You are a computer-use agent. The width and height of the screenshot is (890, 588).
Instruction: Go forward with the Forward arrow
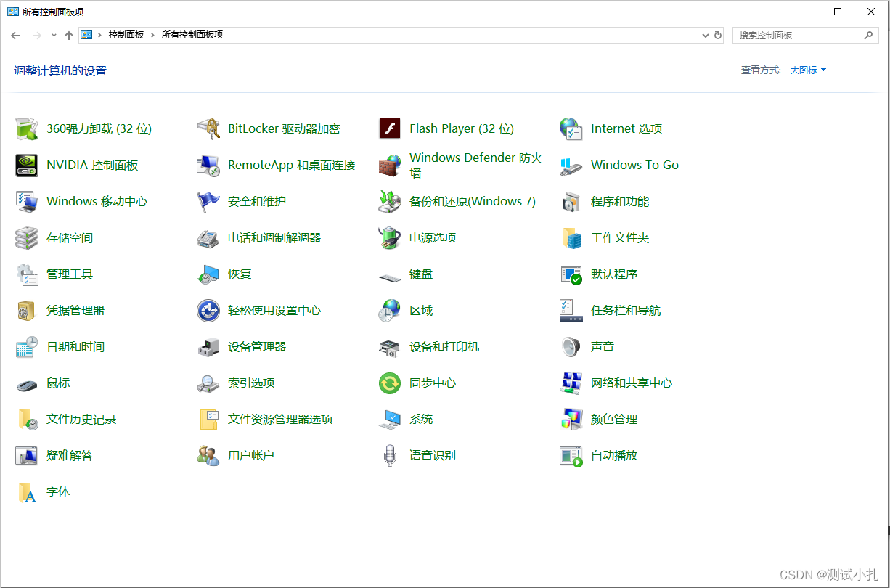[x=36, y=35]
